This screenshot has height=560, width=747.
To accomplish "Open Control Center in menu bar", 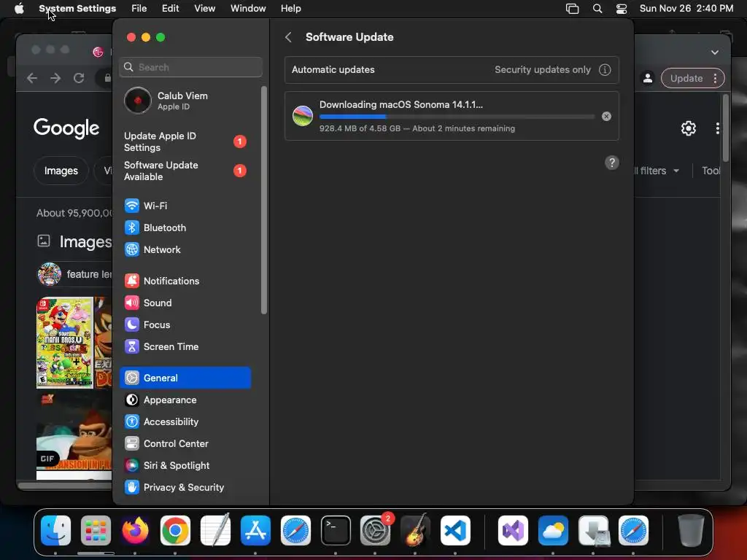I will point(622,9).
